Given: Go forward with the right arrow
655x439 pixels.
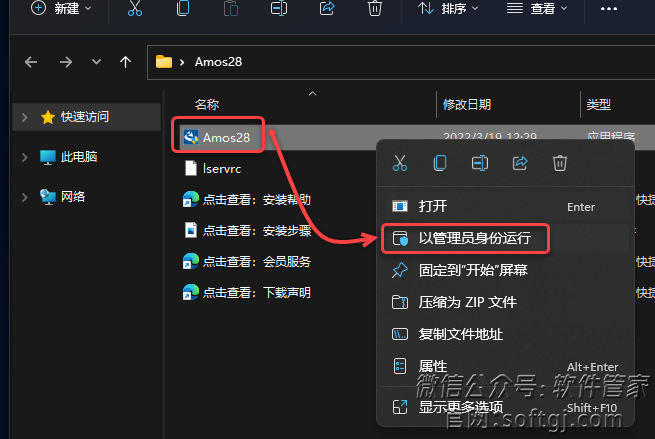Looking at the screenshot, I should 66,62.
